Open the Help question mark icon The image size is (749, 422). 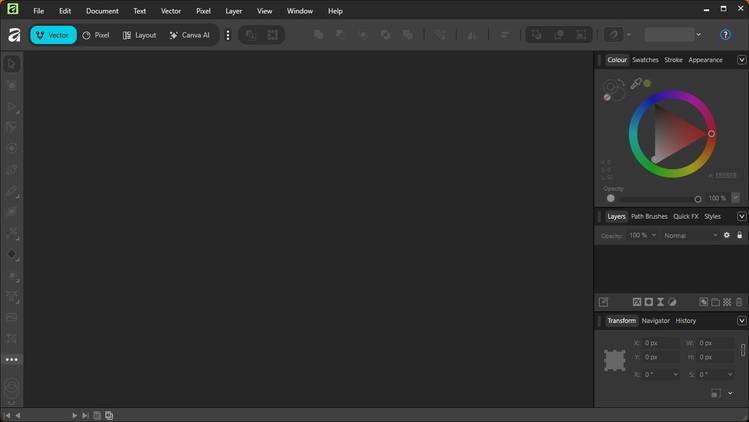tap(725, 34)
